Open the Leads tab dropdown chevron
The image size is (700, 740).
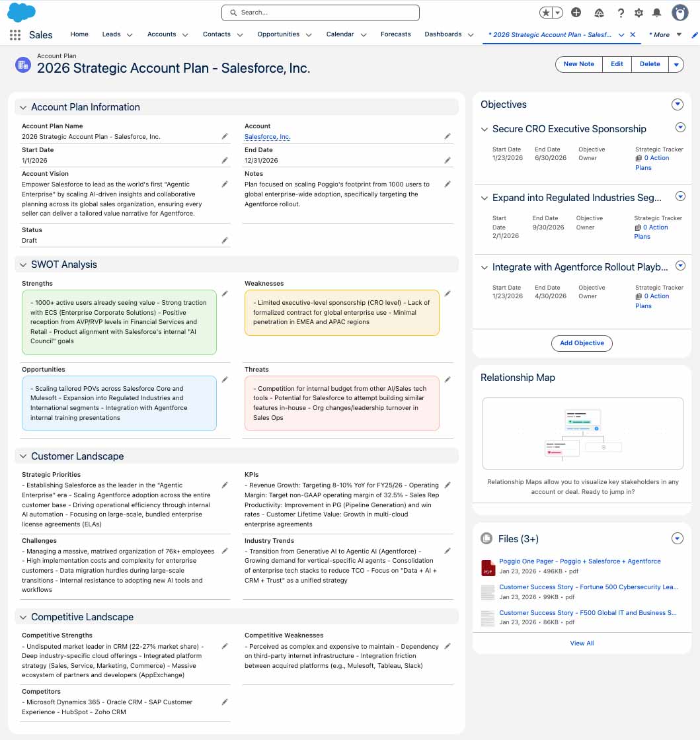click(130, 35)
